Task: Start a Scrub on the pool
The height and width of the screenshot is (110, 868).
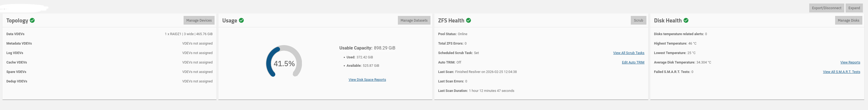Action: pos(638,20)
